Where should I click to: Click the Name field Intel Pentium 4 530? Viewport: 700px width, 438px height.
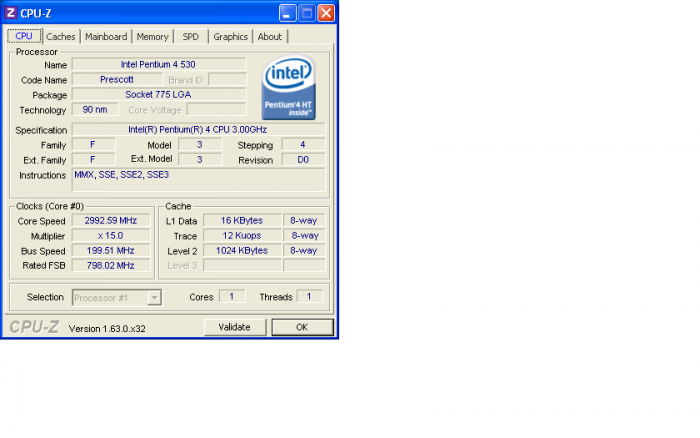coord(159,65)
